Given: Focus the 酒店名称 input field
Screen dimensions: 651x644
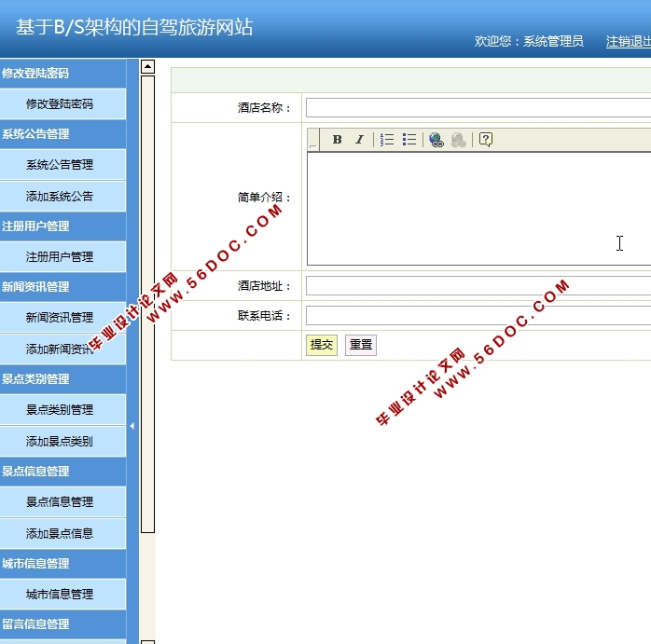Looking at the screenshot, I should [478, 108].
